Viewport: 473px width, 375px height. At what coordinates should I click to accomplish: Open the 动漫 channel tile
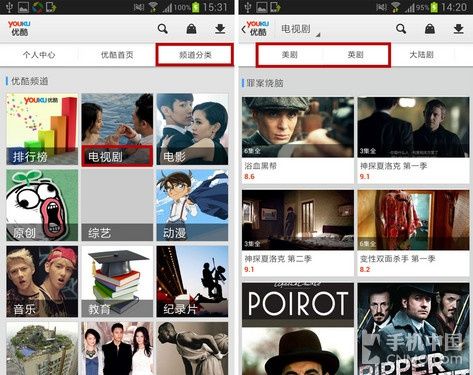tap(192, 205)
